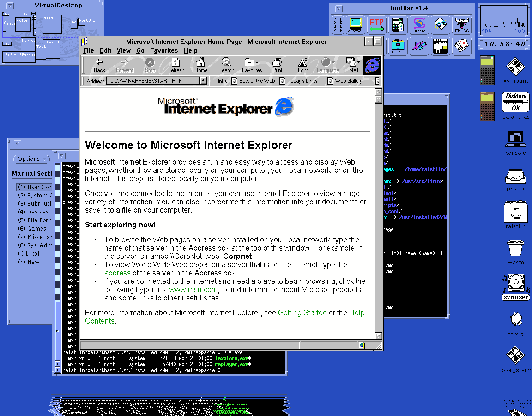Follow the www.msn.com hyperlink
Image resolution: width=532 pixels, height=416 pixels.
pos(193,290)
